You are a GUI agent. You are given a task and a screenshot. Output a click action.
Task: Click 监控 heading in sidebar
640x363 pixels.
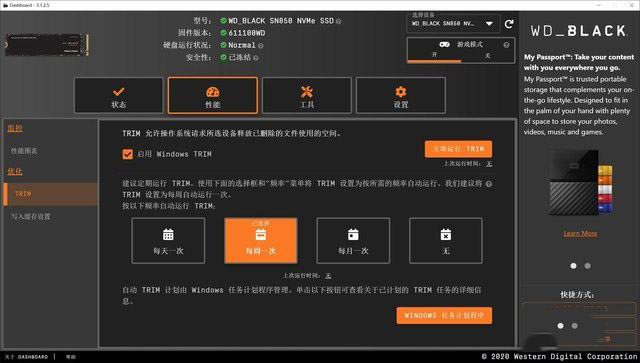click(x=15, y=128)
